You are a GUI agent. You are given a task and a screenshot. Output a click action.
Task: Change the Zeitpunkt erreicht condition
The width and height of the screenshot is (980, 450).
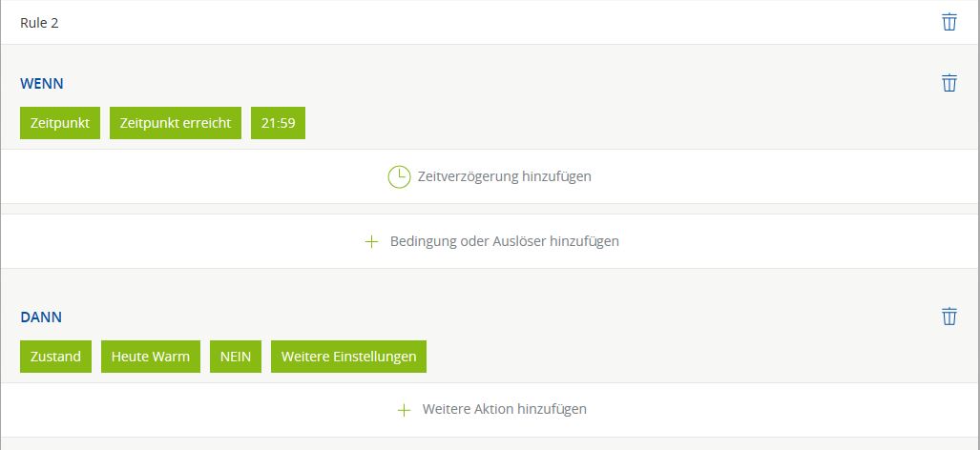pyautogui.click(x=176, y=124)
